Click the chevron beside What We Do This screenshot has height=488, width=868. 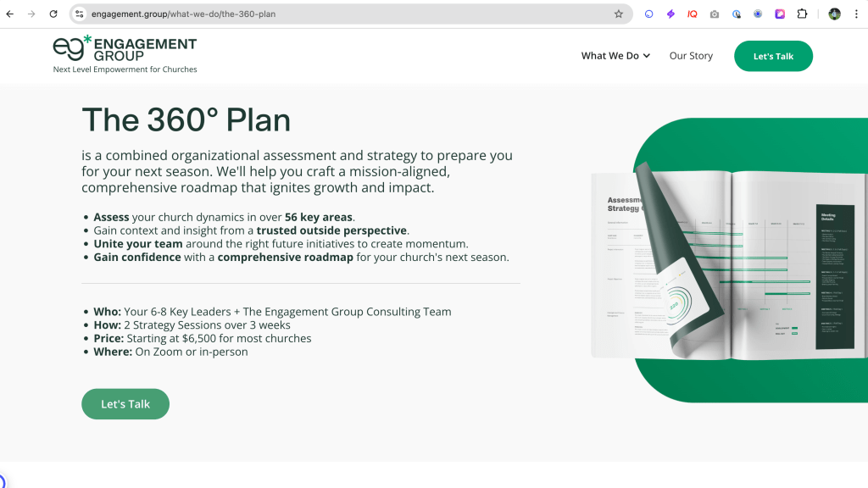[x=647, y=56]
